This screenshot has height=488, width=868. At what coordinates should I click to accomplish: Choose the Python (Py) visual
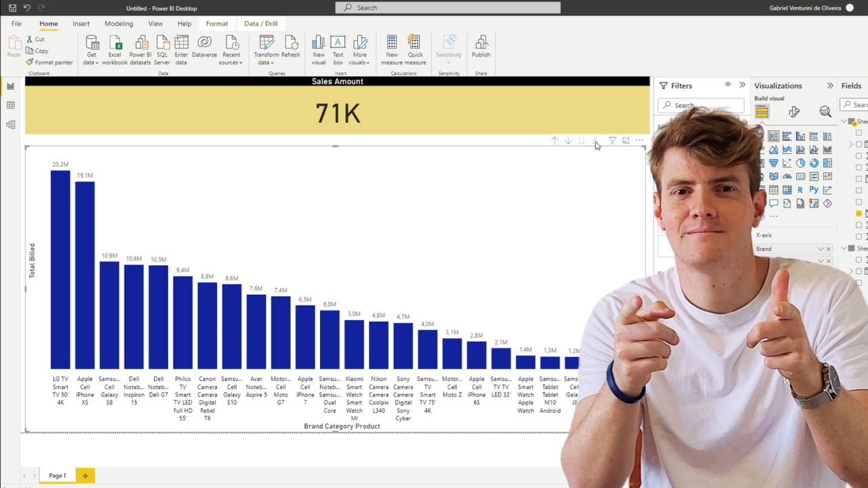pyautogui.click(x=814, y=190)
